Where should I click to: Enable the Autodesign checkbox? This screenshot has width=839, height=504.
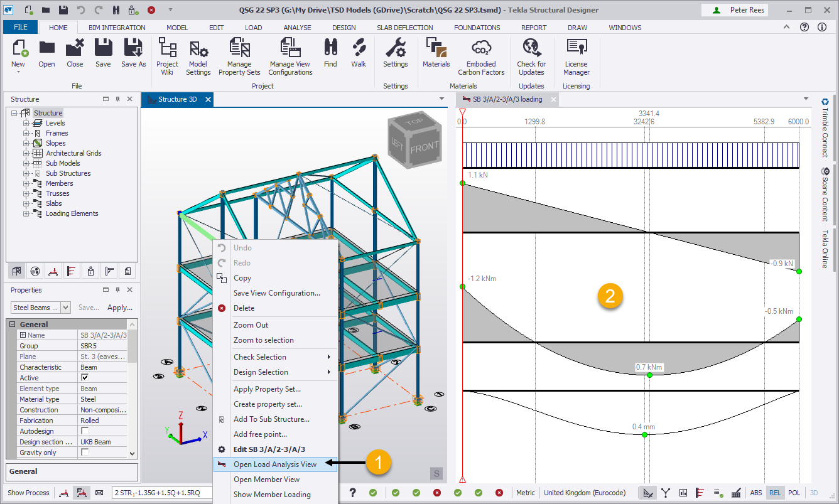point(86,431)
